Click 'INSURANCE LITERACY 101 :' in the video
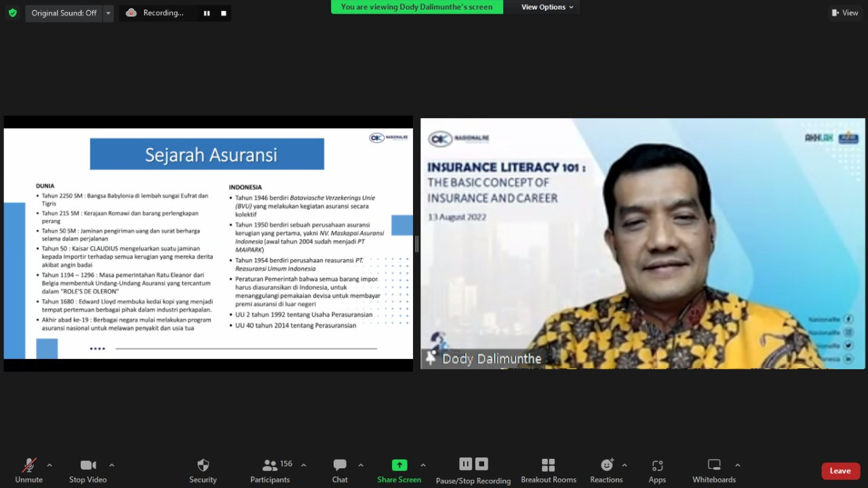Image resolution: width=868 pixels, height=488 pixels. coord(507,167)
